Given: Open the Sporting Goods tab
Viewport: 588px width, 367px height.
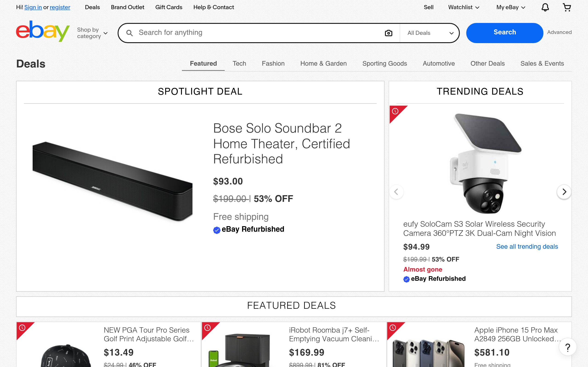Looking at the screenshot, I should click(384, 64).
